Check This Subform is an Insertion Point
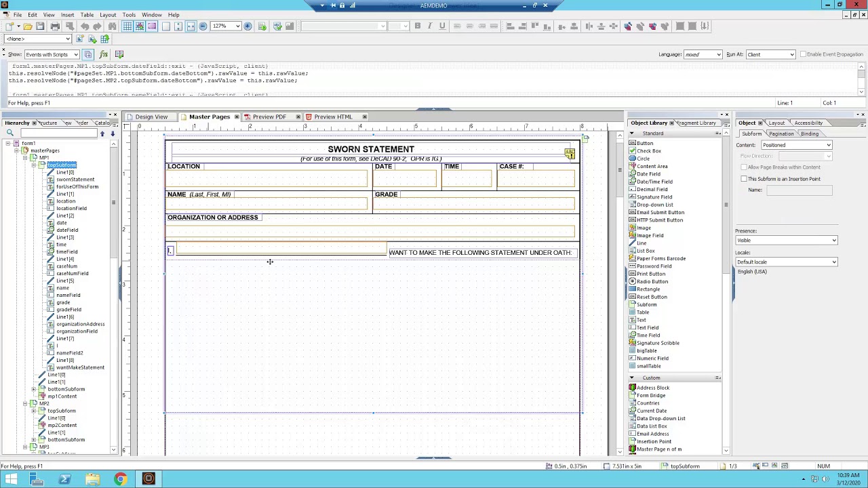Image resolution: width=868 pixels, height=488 pixels. tap(744, 179)
